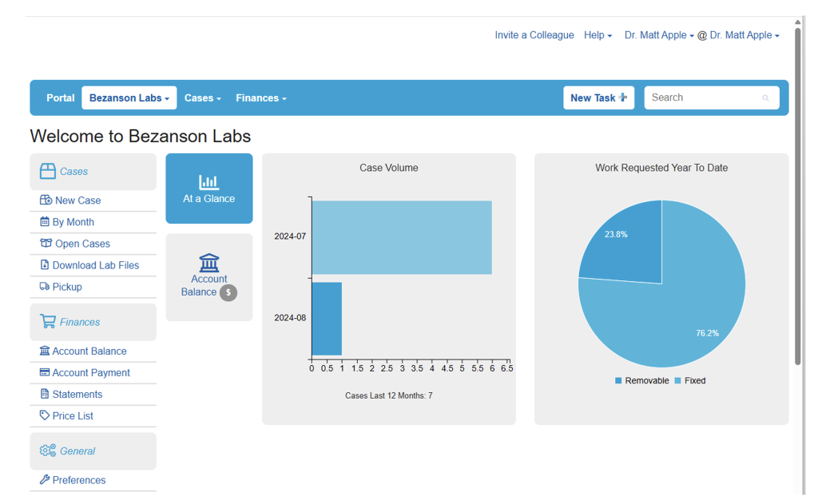
Task: Select the At a Glance tab
Action: (x=209, y=189)
